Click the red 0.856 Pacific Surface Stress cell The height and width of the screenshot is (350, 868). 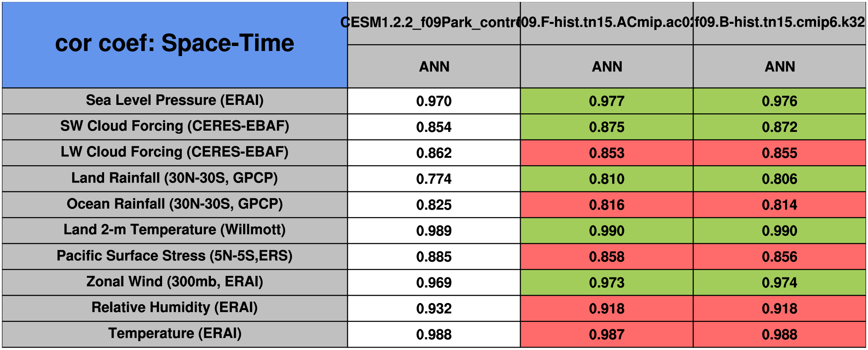point(779,257)
